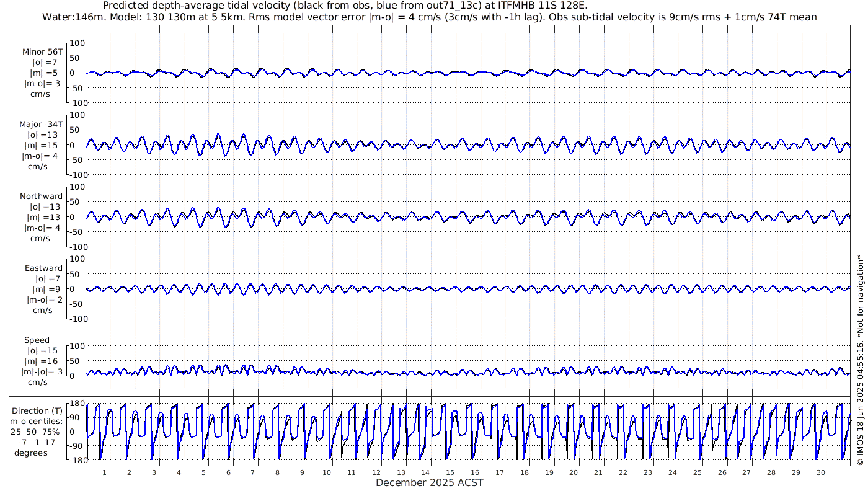Screen dimensions: 868x496
Task: Click '|m-o|= 3' under Minor 56T
Action: 42,83
